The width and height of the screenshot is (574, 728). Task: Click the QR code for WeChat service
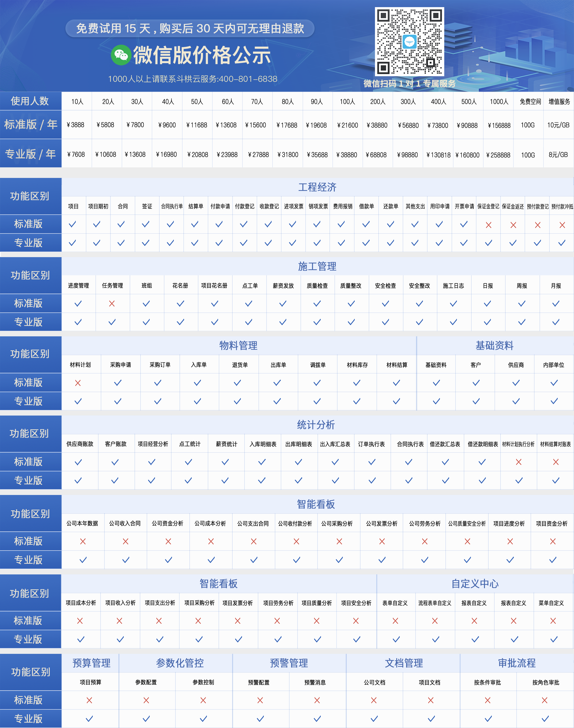(x=409, y=42)
